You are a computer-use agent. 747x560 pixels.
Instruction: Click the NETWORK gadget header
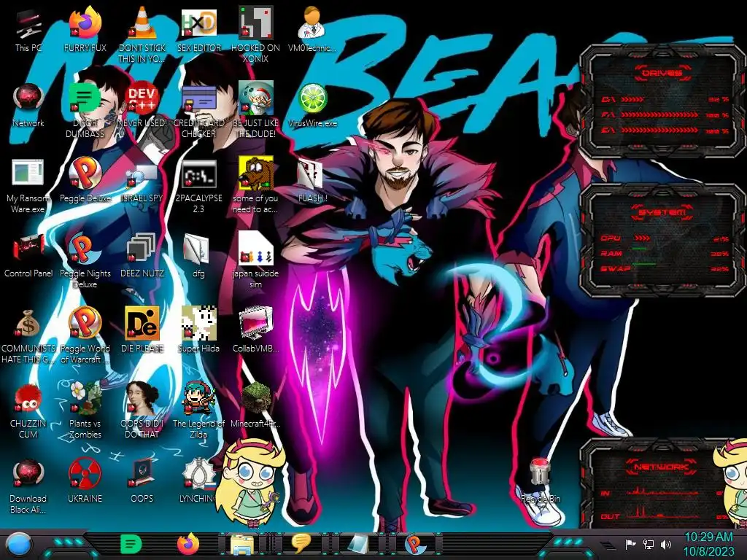point(662,467)
